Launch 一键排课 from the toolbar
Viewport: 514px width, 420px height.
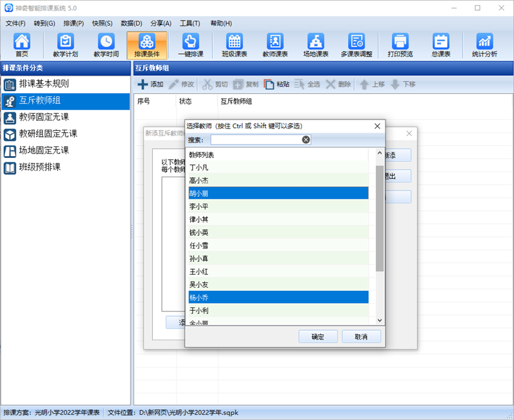pos(190,45)
